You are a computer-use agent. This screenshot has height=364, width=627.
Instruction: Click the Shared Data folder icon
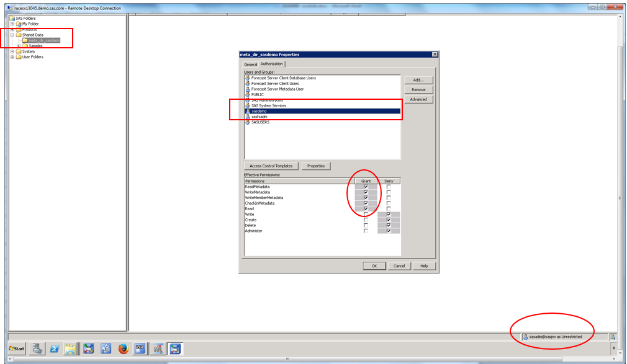click(x=19, y=35)
